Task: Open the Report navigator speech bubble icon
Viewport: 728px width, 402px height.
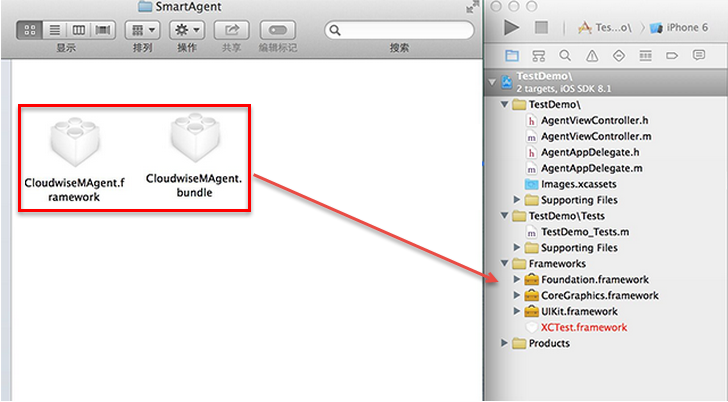Action: [698, 55]
